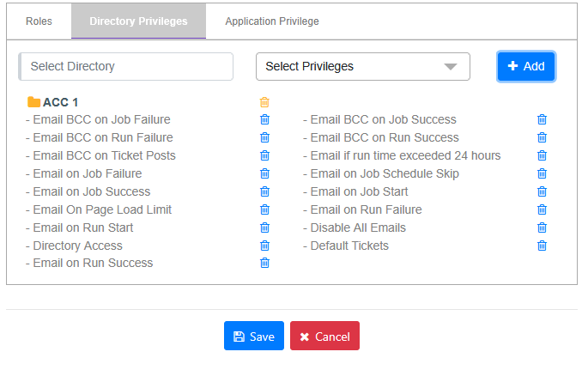The height and width of the screenshot is (370, 588).
Task: Delete Email if run time exceeded privilege
Action: click(x=542, y=156)
